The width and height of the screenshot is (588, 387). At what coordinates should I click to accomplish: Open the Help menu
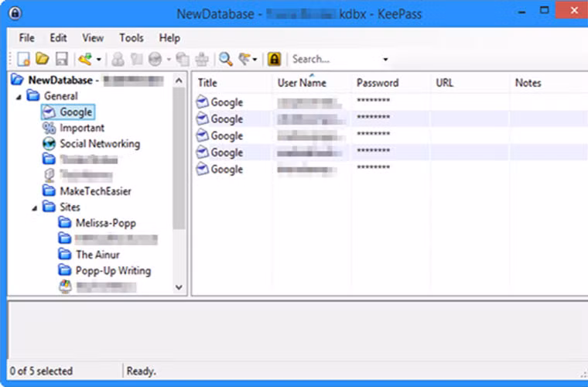(x=169, y=38)
